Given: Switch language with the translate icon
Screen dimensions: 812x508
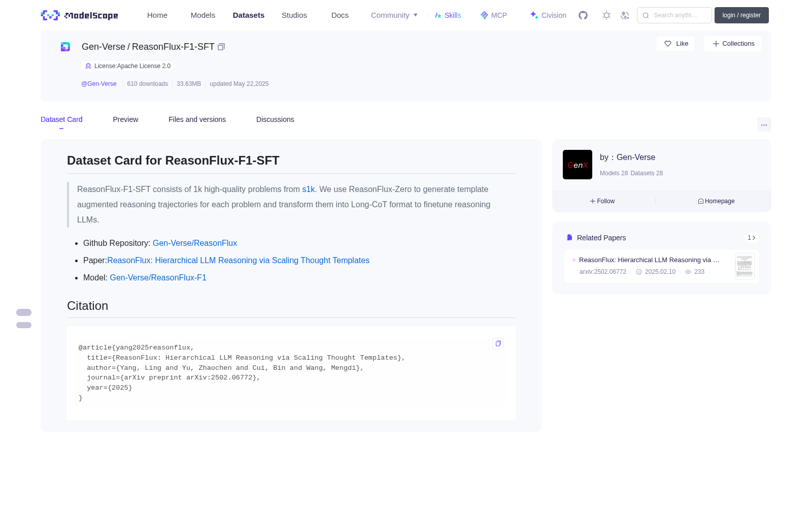Looking at the screenshot, I should 625,15.
